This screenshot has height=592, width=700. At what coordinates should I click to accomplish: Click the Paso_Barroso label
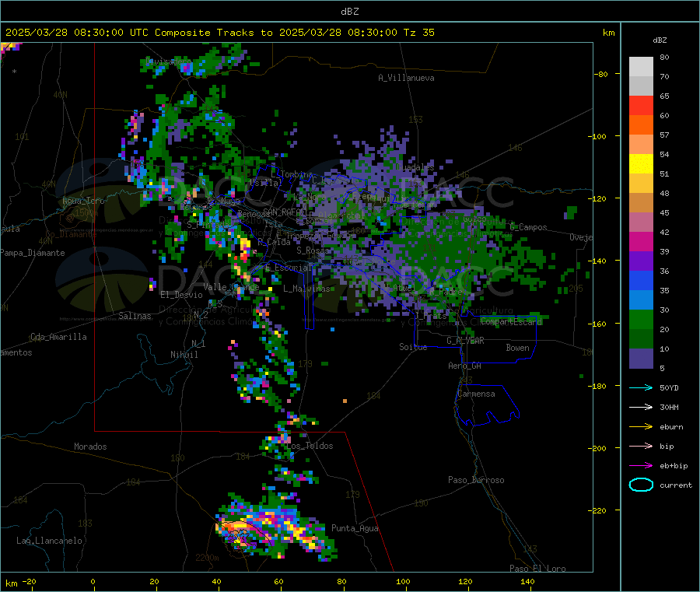pyautogui.click(x=476, y=480)
